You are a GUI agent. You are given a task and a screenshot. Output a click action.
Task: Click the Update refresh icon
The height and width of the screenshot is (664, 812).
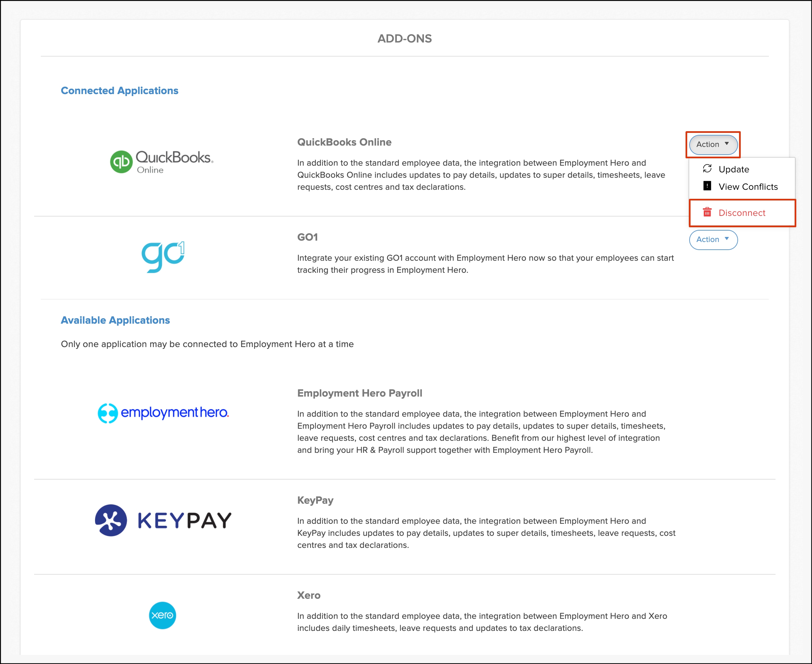(x=707, y=169)
